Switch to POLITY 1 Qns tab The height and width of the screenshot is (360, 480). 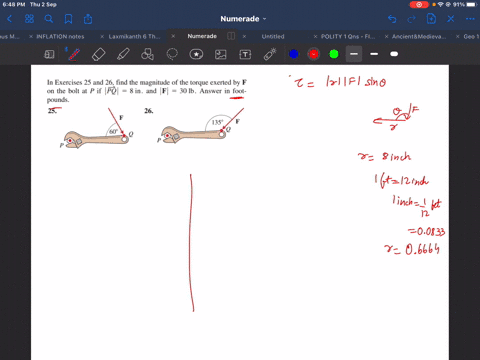[348, 37]
